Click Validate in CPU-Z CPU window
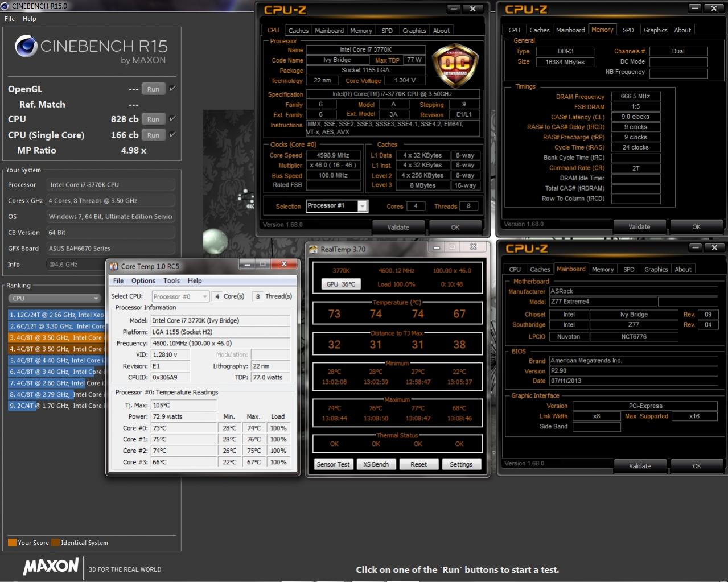Viewport: 728px width, 582px height. (x=398, y=227)
